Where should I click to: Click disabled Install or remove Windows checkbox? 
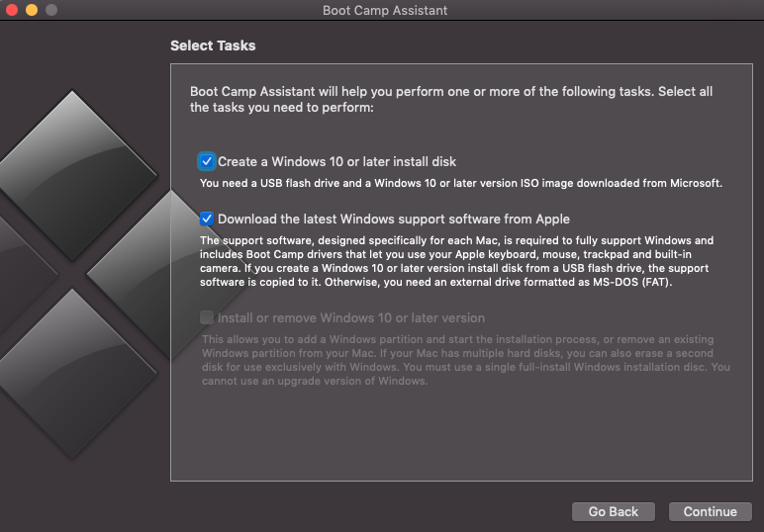[207, 317]
